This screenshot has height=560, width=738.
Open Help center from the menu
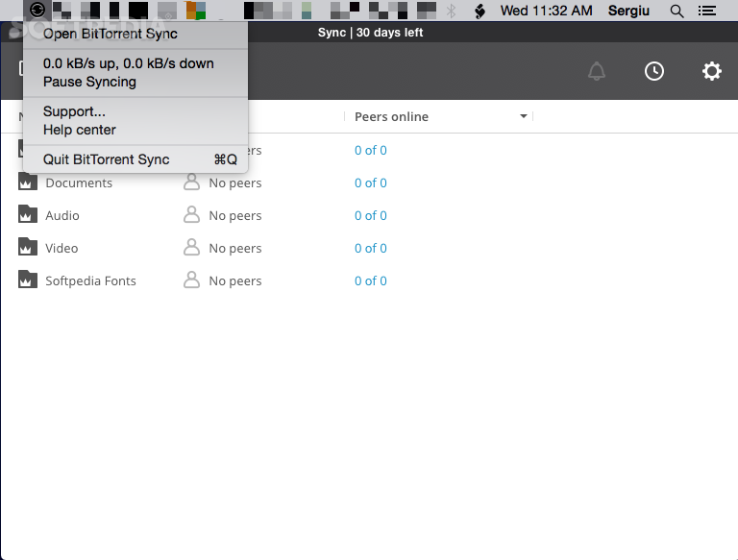click(79, 130)
